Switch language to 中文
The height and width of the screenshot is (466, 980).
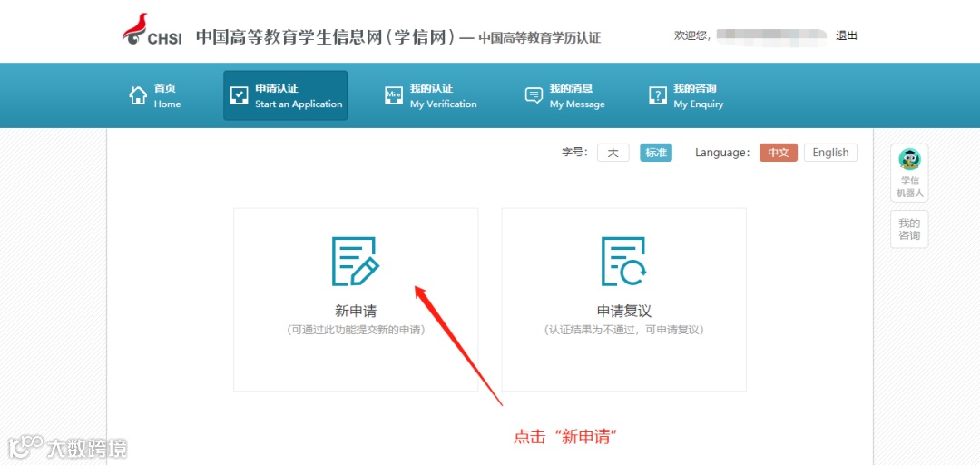click(x=779, y=153)
